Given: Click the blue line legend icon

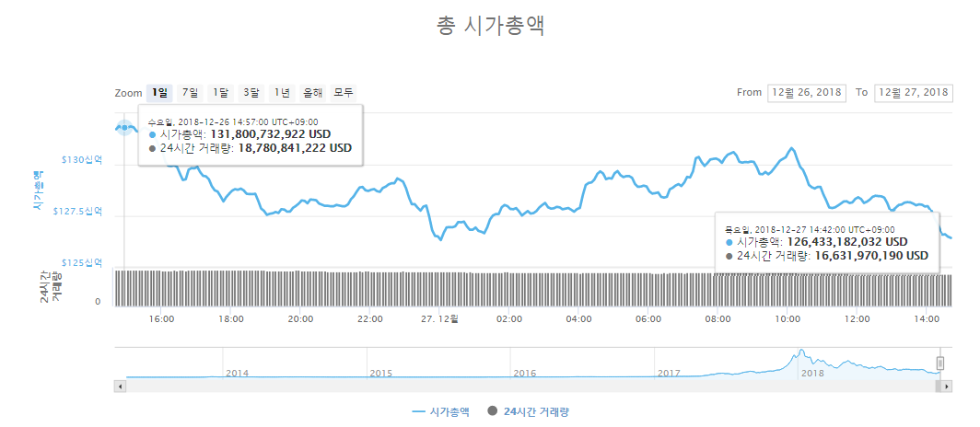Looking at the screenshot, I should (x=419, y=411).
